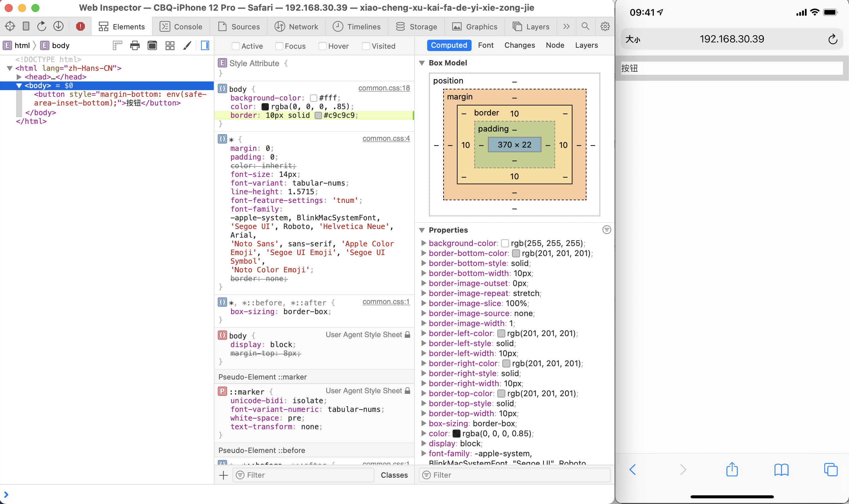Select body in the DOM breadcrumb
Screen dimensions: 849x504
click(x=55, y=45)
